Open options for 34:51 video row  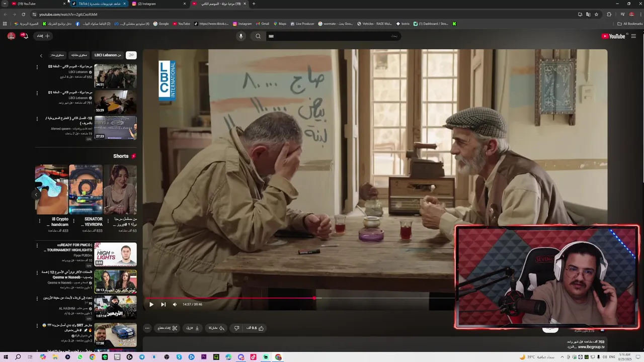click(37, 66)
